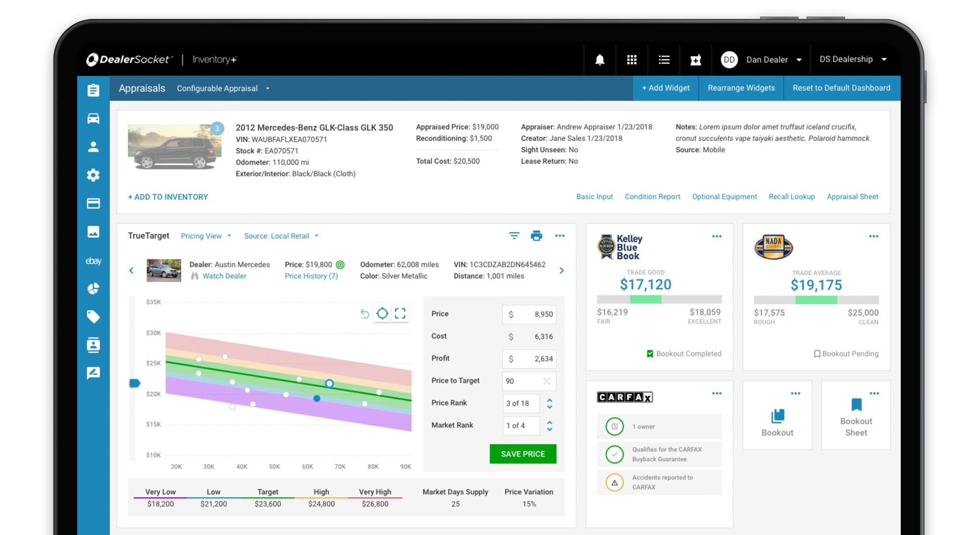Click the price tag sidebar icon
The width and height of the screenshot is (980, 535).
coord(93,316)
